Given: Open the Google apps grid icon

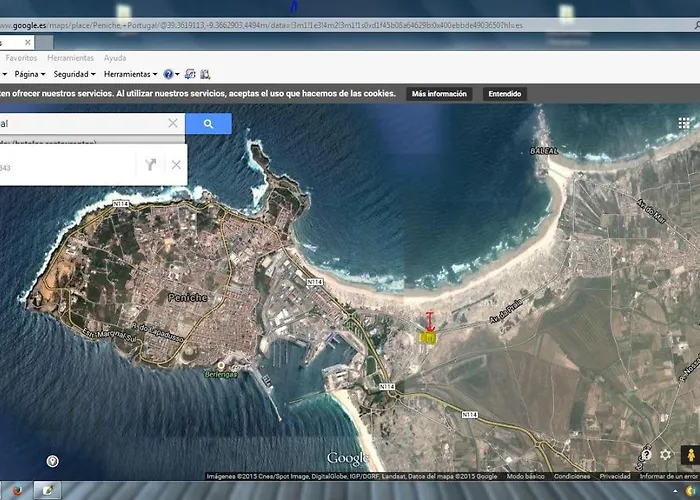Looking at the screenshot, I should coord(684,123).
